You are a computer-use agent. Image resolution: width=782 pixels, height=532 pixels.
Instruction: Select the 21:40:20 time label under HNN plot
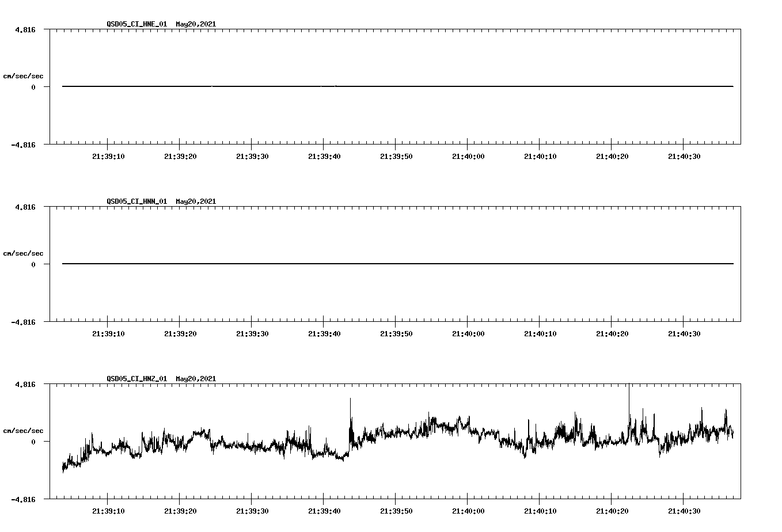[612, 334]
